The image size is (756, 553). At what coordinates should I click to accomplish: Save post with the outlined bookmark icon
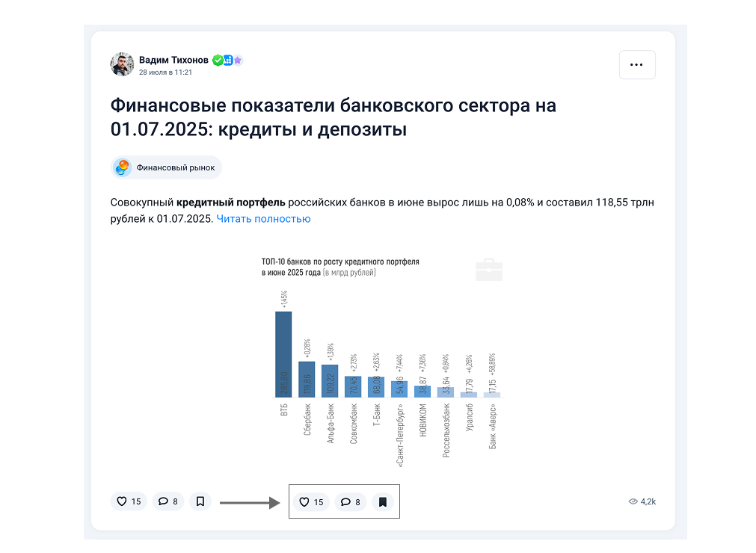click(200, 501)
